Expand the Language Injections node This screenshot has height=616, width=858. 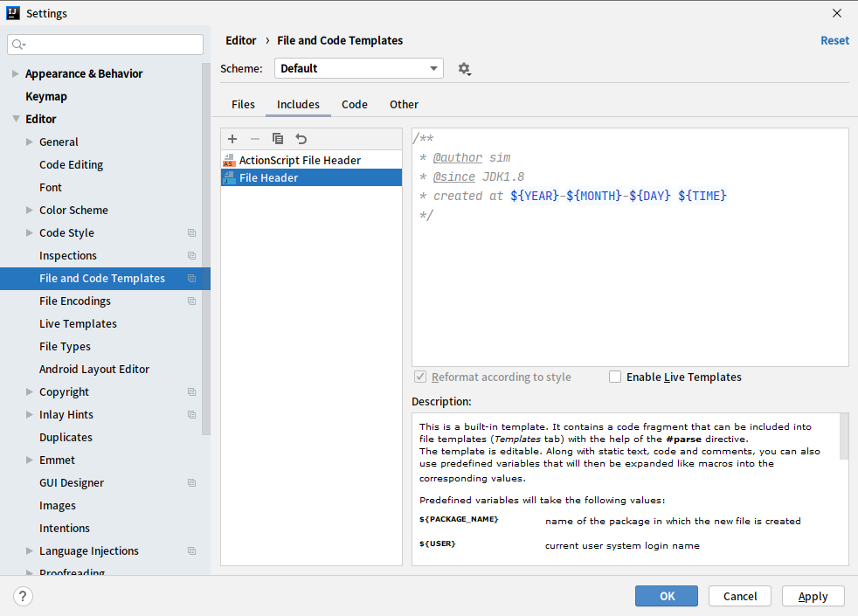pyautogui.click(x=30, y=550)
